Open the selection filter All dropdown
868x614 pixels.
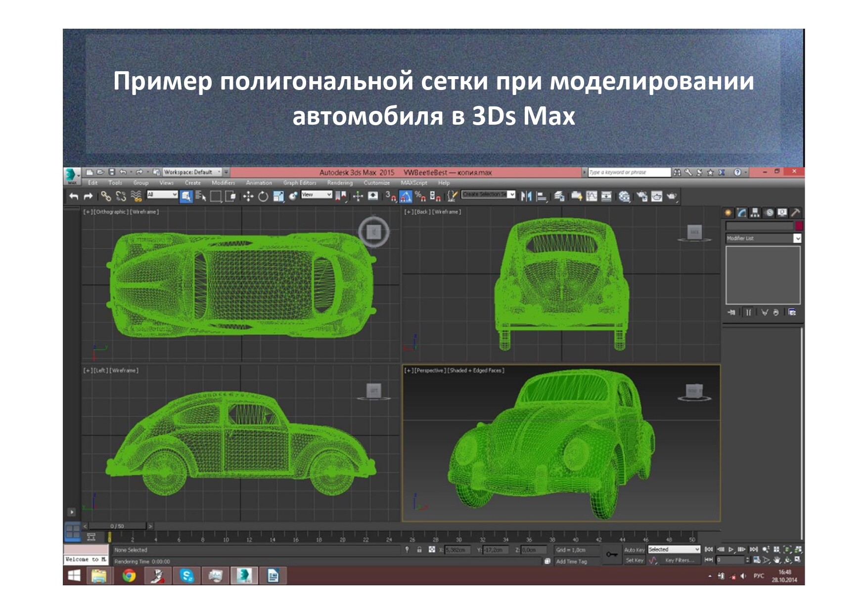[x=162, y=195]
